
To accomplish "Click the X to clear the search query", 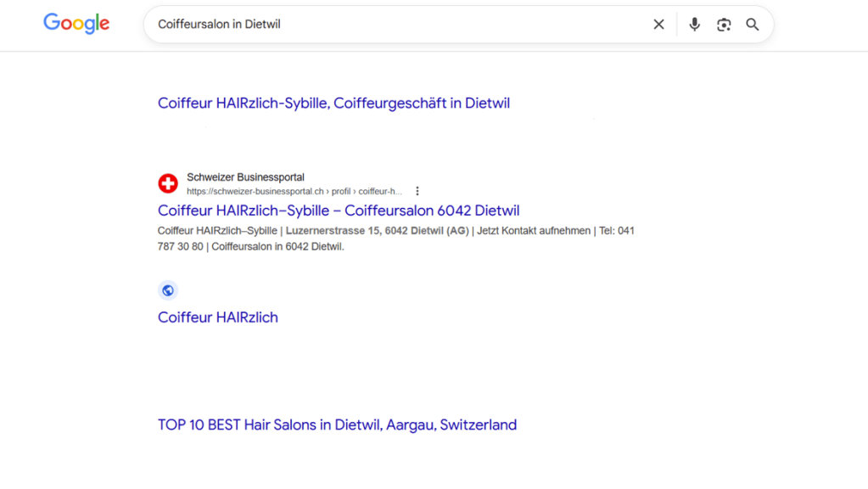I will click(x=658, y=24).
